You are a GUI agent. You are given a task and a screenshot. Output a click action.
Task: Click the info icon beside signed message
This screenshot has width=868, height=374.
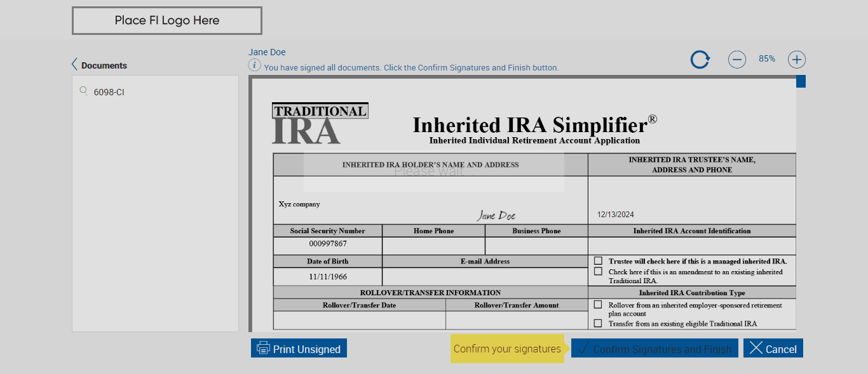tap(254, 65)
